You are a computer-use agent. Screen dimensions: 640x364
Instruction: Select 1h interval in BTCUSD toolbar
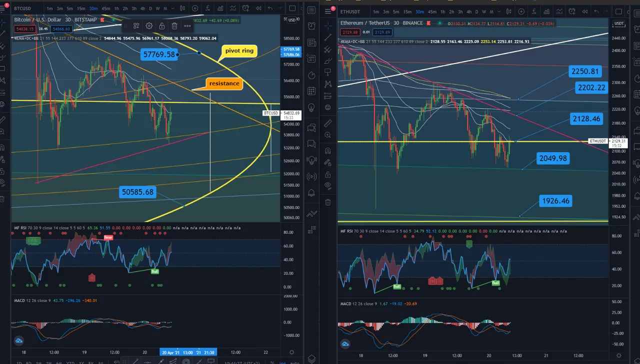point(116,8)
